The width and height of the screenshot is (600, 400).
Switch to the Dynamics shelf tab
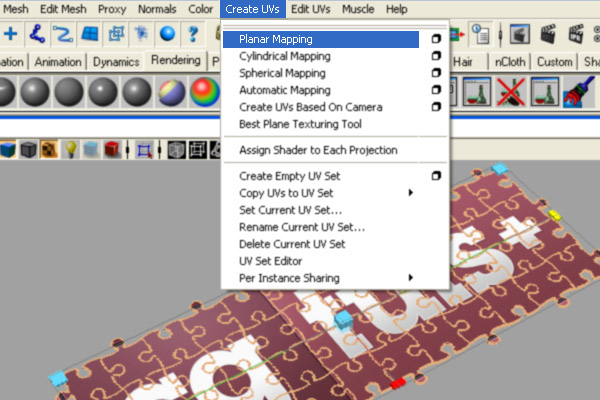click(116, 62)
